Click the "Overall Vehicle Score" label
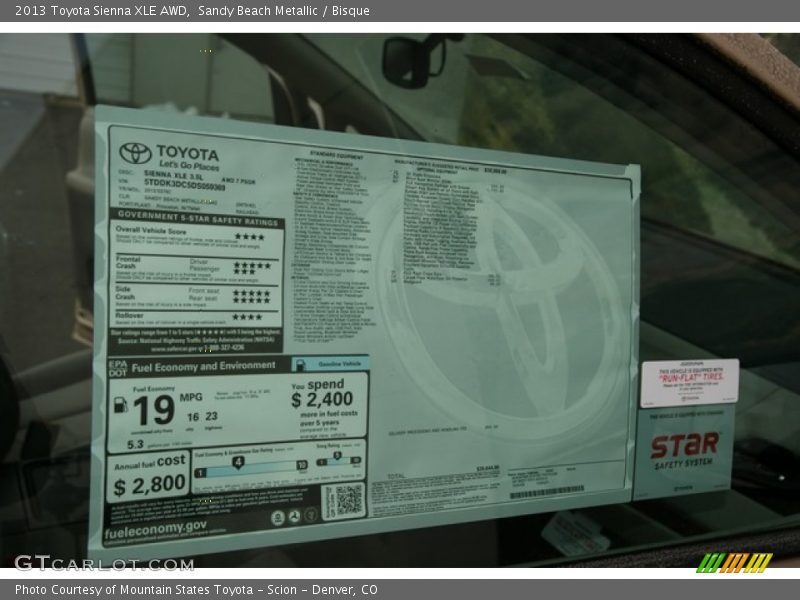The height and width of the screenshot is (600, 800). (x=151, y=231)
